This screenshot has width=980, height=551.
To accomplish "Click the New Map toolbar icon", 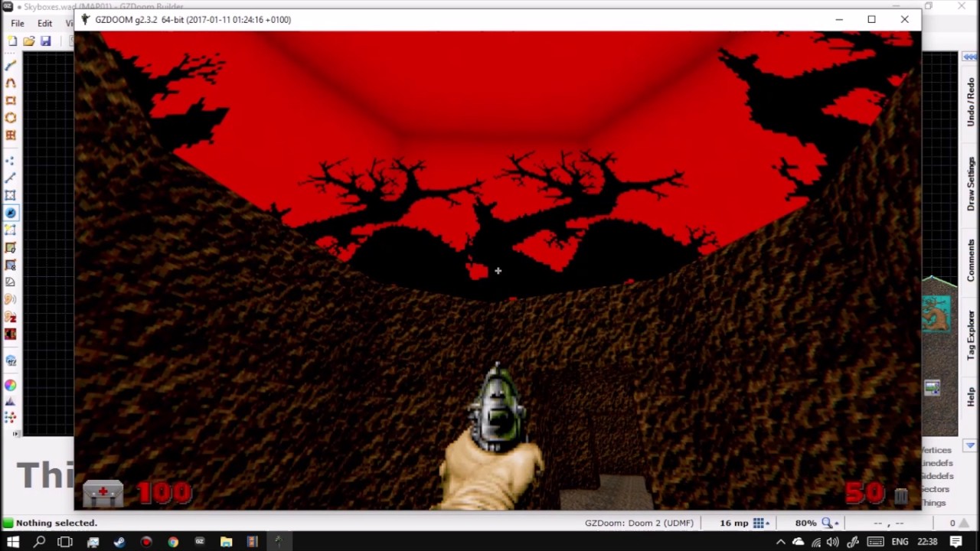I will point(11,41).
